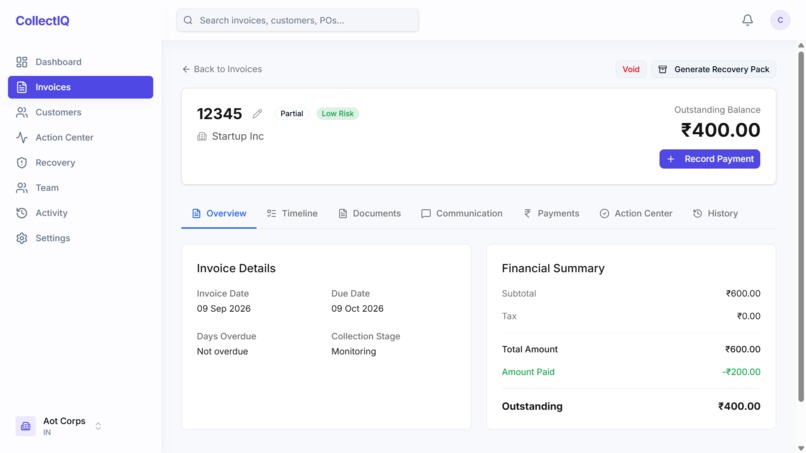Click the plus icon on Record Payment

click(x=671, y=159)
